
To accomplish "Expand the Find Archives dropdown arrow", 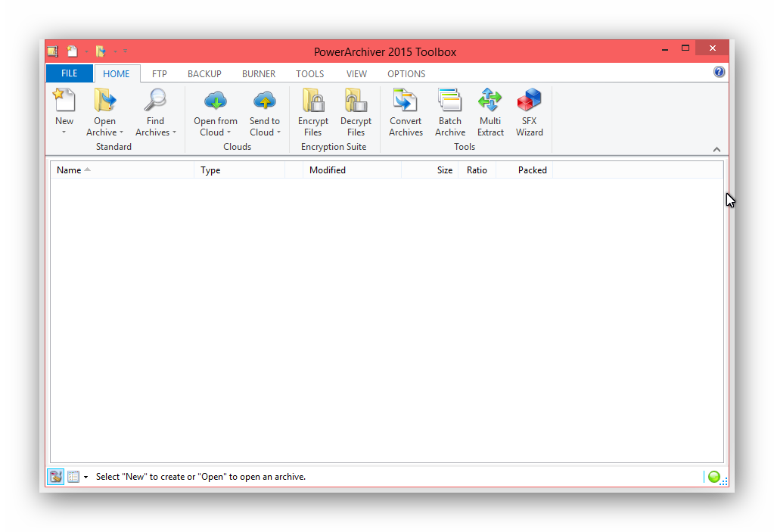I will (174, 132).
